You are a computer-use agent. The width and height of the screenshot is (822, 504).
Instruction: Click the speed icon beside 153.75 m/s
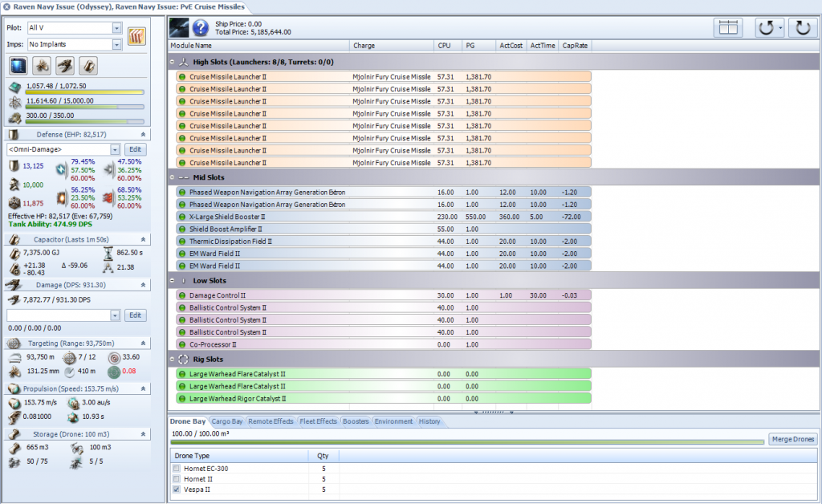tap(14, 403)
